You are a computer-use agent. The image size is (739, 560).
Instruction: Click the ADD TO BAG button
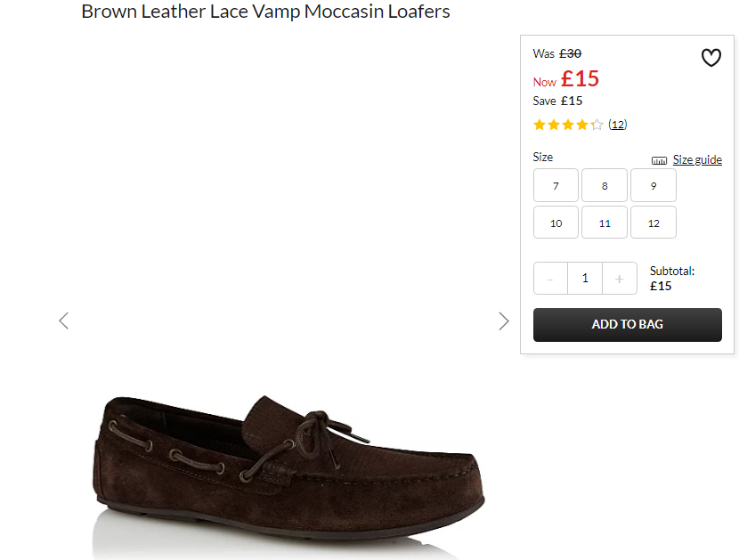point(628,325)
